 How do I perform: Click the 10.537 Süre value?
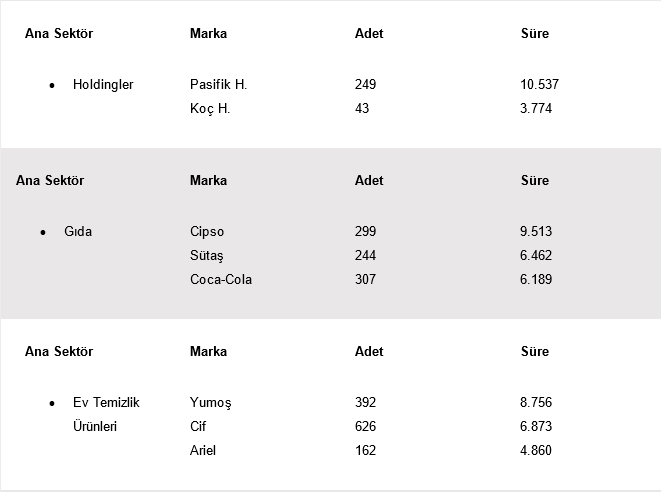pos(539,85)
